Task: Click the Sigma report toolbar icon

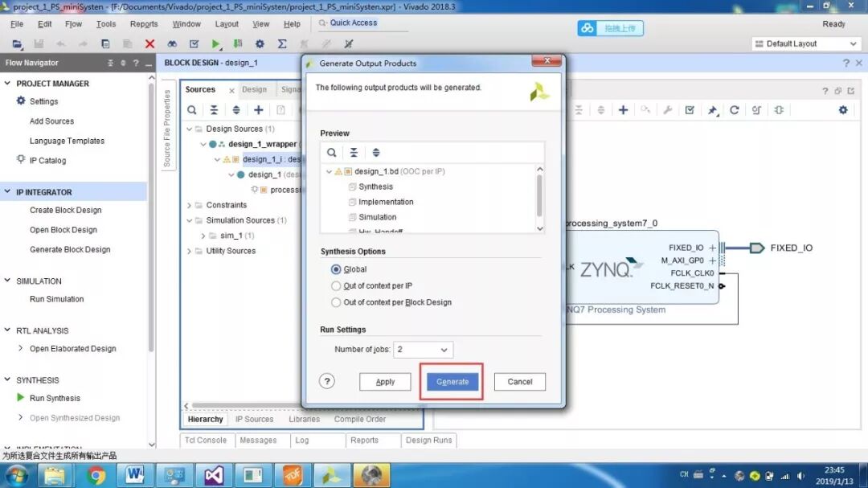Action: [x=282, y=43]
